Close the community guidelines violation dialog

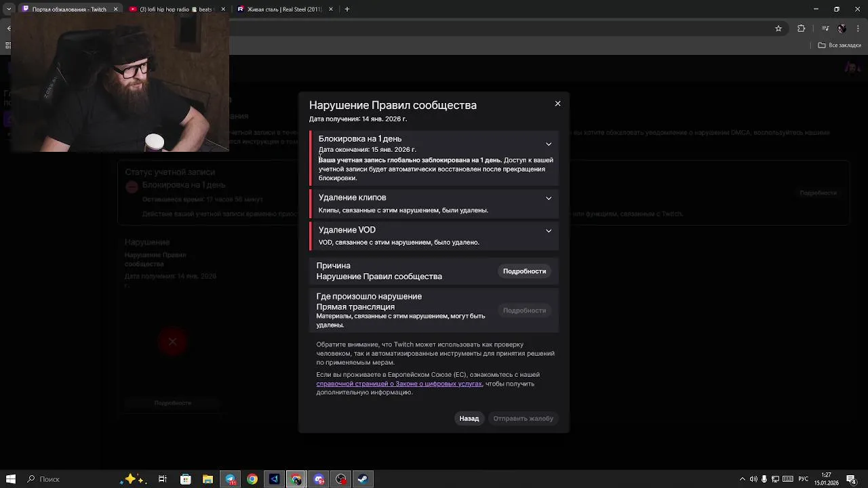[x=557, y=104]
